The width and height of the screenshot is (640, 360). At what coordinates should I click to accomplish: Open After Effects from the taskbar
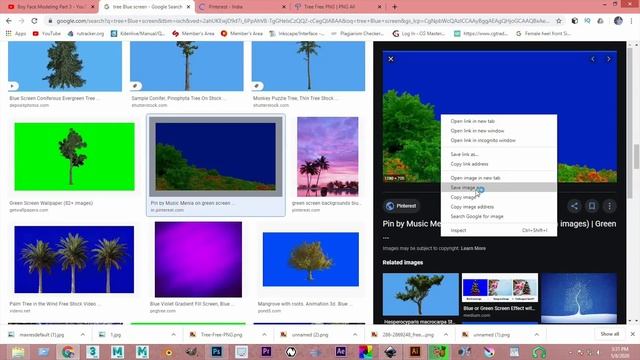point(340,351)
